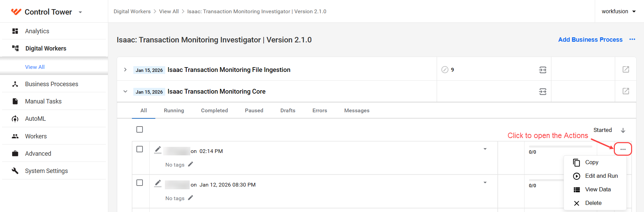Check the 02:14 PM instance checkbox

pyautogui.click(x=139, y=149)
